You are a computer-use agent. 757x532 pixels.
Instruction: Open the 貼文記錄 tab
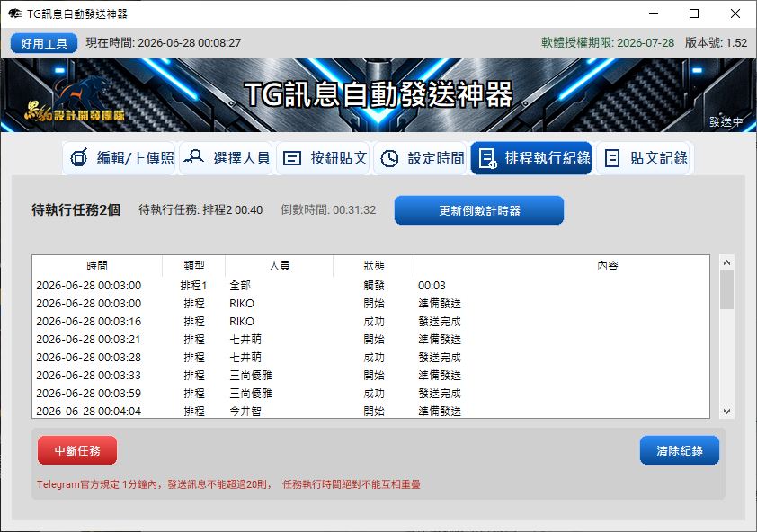click(x=645, y=158)
